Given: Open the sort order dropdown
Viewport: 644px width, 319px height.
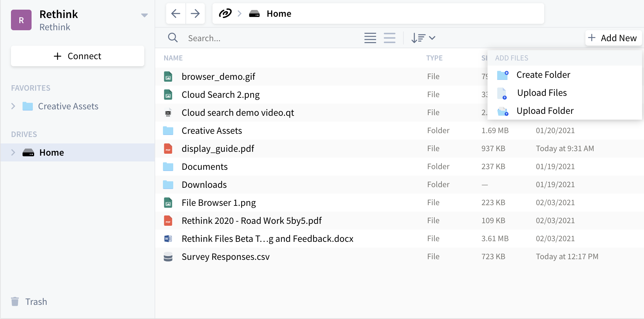Looking at the screenshot, I should tap(423, 38).
